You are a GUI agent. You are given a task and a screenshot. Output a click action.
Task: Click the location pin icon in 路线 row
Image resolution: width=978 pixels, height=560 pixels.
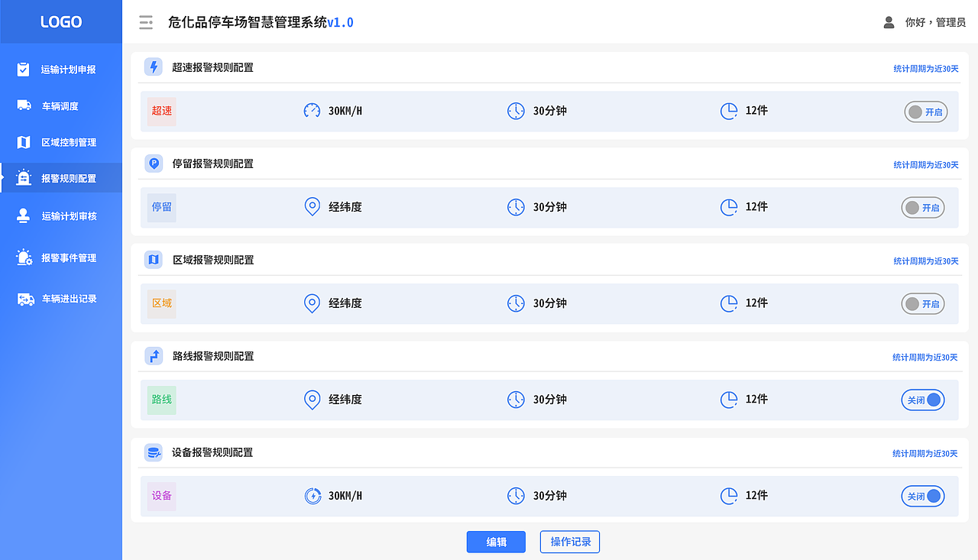click(312, 400)
